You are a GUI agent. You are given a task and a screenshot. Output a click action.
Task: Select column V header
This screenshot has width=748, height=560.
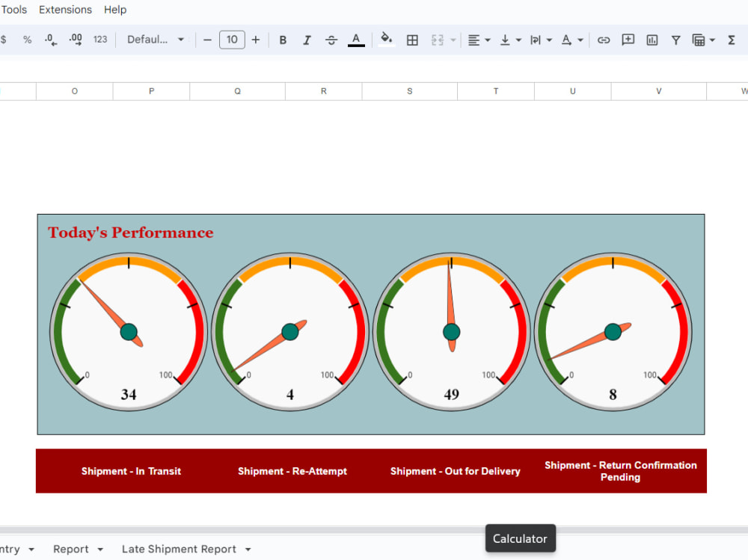pyautogui.click(x=659, y=91)
